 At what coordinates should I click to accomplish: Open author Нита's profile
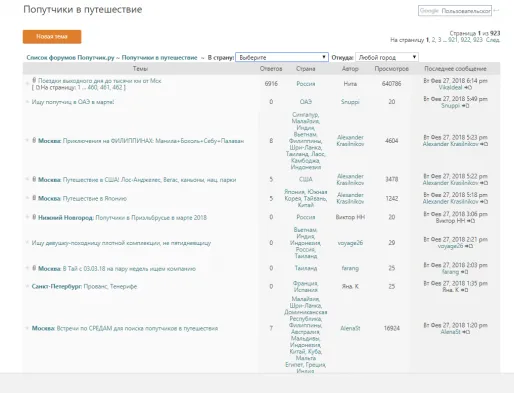(x=350, y=84)
